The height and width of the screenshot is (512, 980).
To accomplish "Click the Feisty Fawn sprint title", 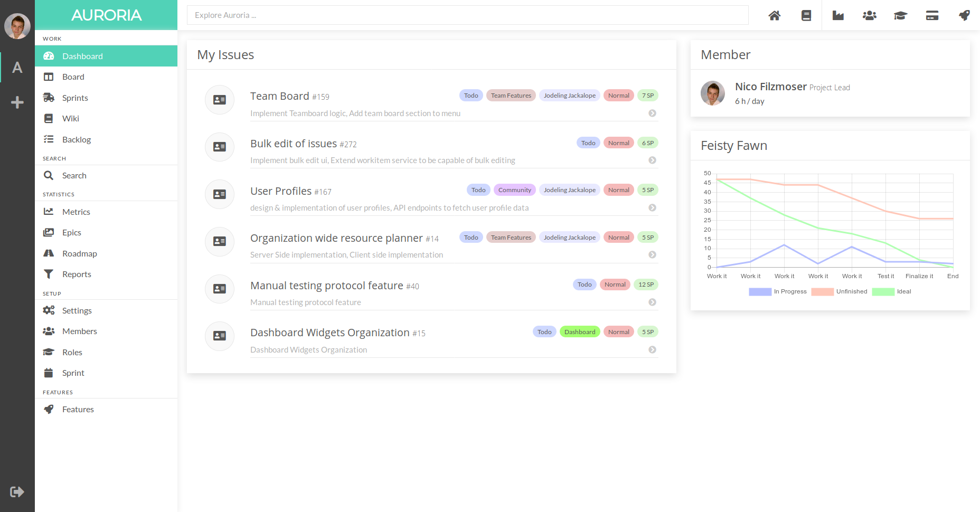I will 733,146.
